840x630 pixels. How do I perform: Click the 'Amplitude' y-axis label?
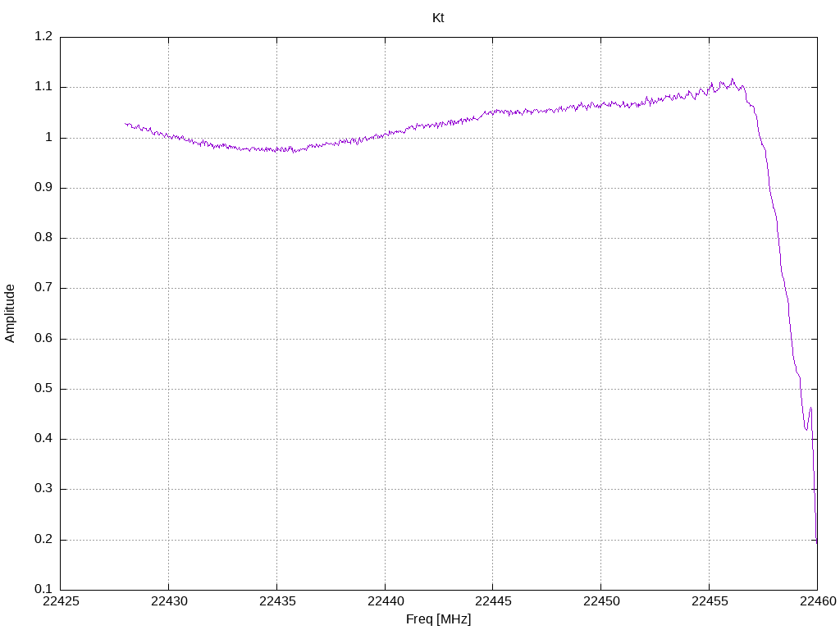pyautogui.click(x=10, y=313)
